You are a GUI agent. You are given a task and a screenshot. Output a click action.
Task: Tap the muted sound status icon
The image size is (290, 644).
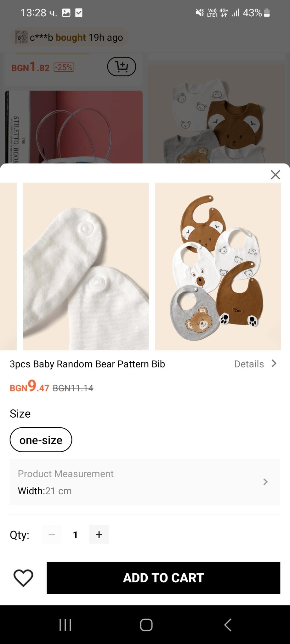tap(200, 13)
